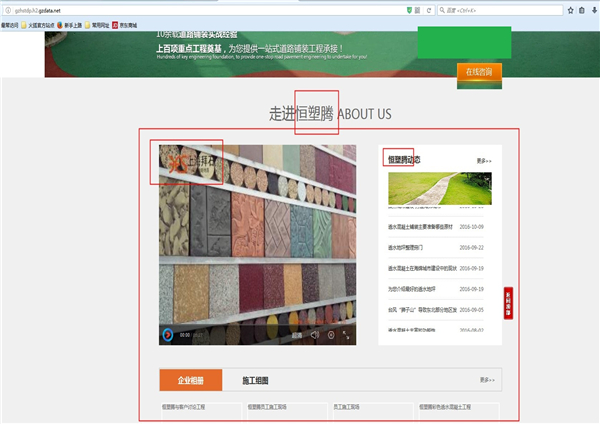Image resolution: width=600 pixels, height=424 pixels.
Task: Click the red floating side tab
Action: tap(508, 303)
